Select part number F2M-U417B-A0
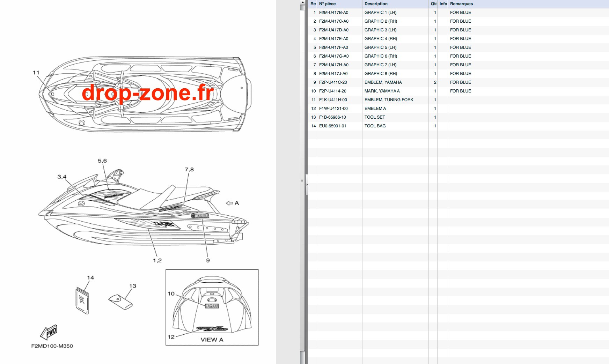 [x=333, y=13]
